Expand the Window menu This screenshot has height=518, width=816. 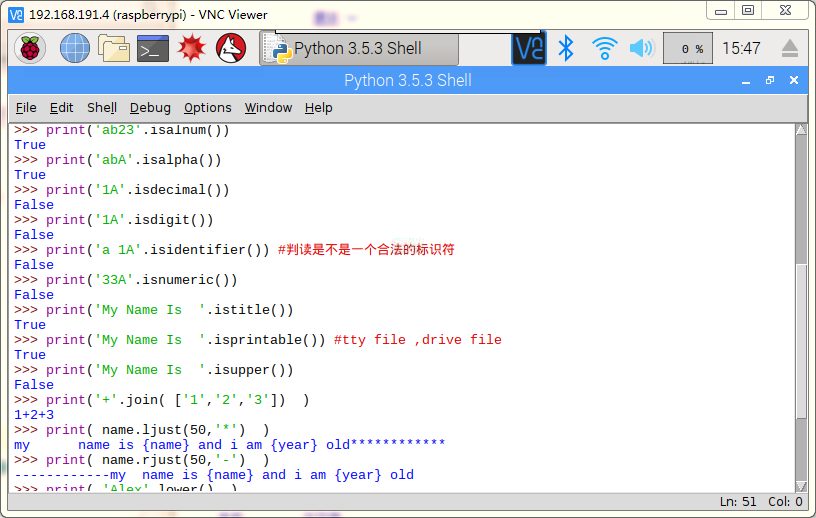pyautogui.click(x=268, y=108)
